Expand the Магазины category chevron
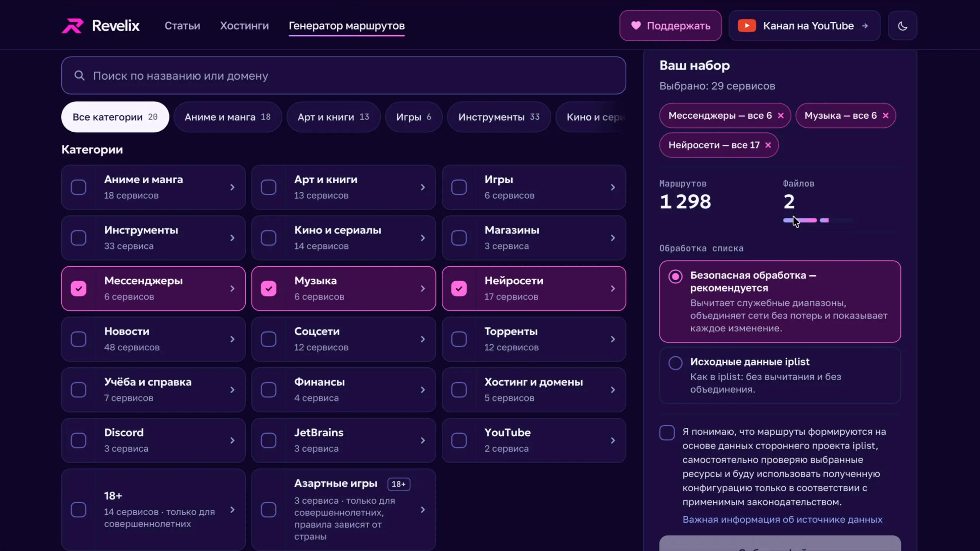Image resolution: width=980 pixels, height=551 pixels. tap(613, 238)
